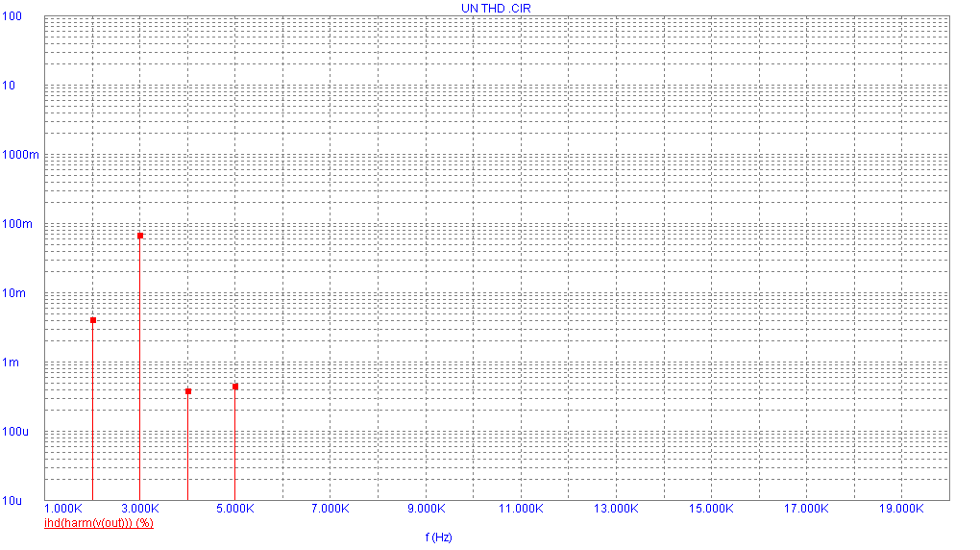The width and height of the screenshot is (980, 550).
Task: Click the 15.000K x-axis label
Action: tap(711, 509)
